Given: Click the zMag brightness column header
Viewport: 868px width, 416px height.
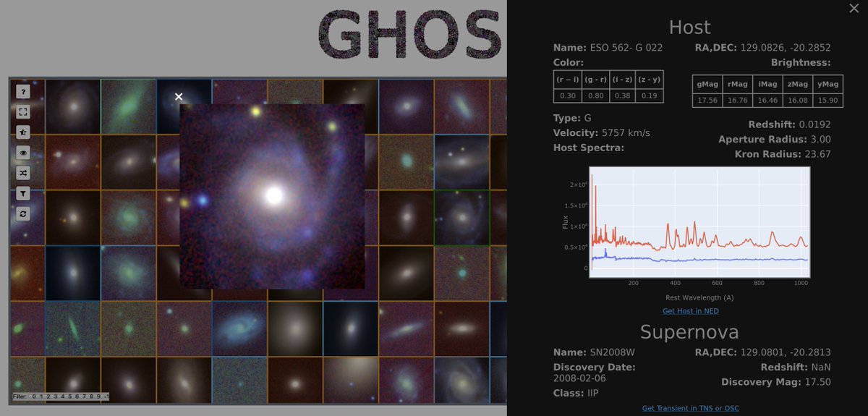Looking at the screenshot, I should (x=796, y=84).
